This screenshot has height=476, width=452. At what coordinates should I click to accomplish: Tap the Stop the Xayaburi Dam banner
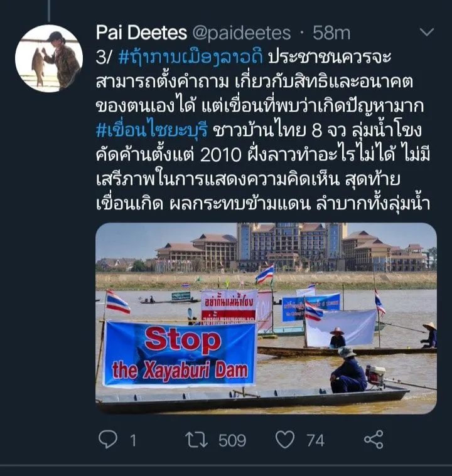coord(180,354)
